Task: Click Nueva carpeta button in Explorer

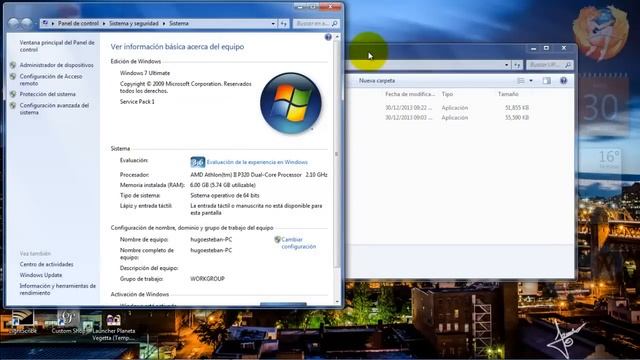Action: [377, 81]
